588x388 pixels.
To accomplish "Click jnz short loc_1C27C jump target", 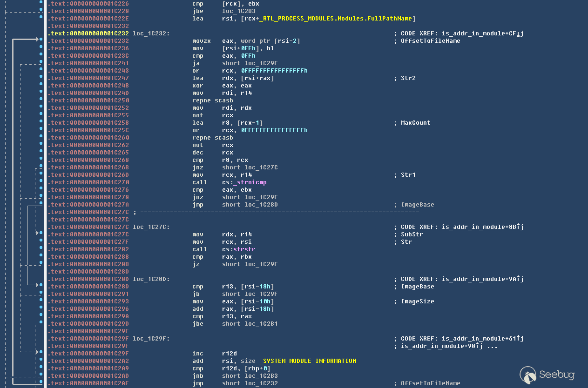I will [x=250, y=167].
